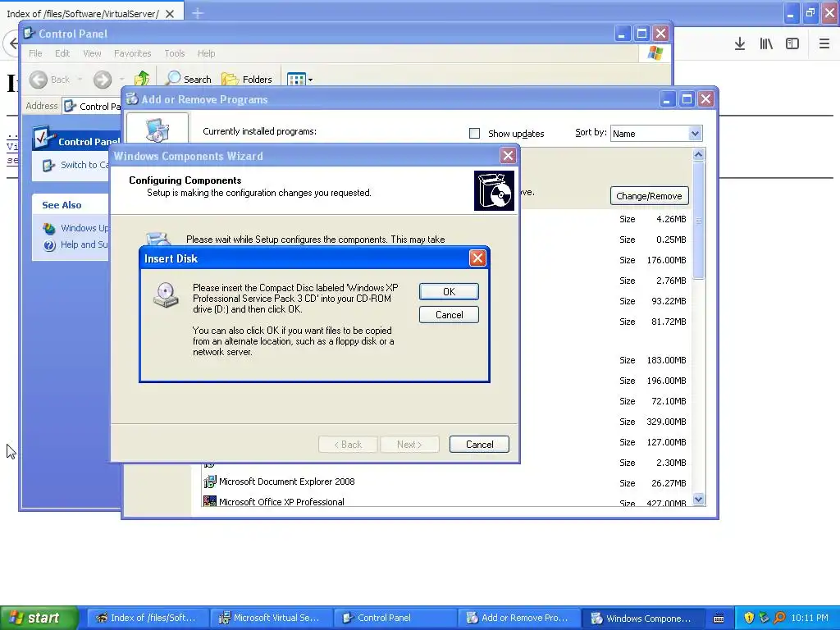Open Tools menu in Control Panel

(x=174, y=53)
